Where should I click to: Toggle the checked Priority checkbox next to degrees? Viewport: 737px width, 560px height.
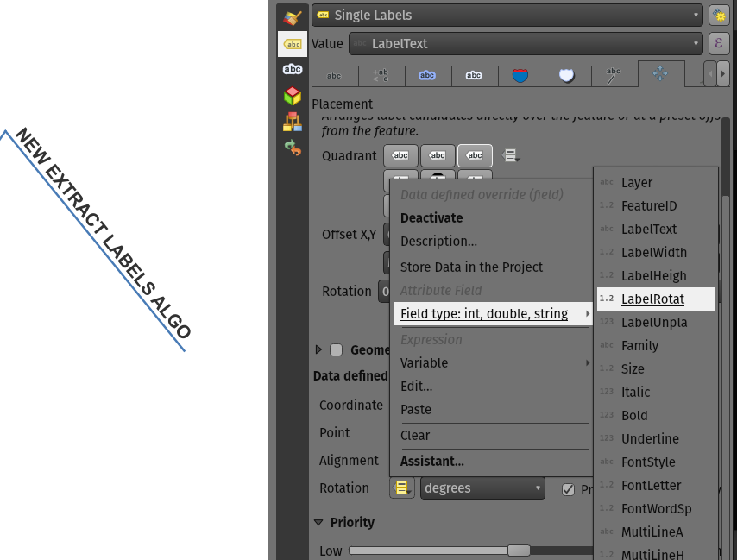[567, 489]
